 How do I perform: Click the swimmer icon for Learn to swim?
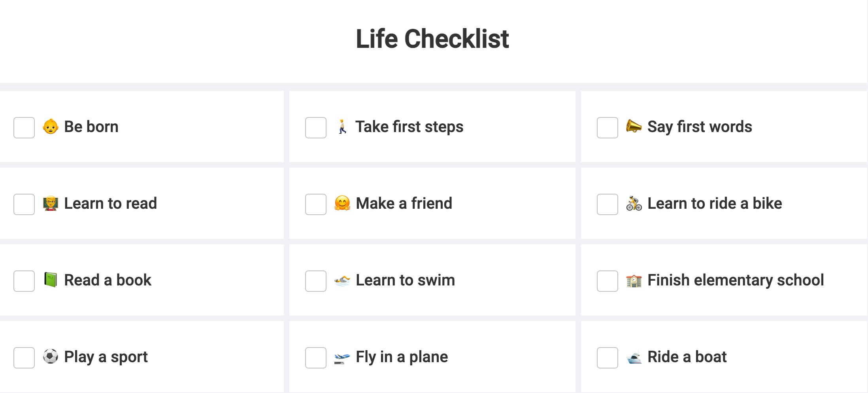(342, 280)
